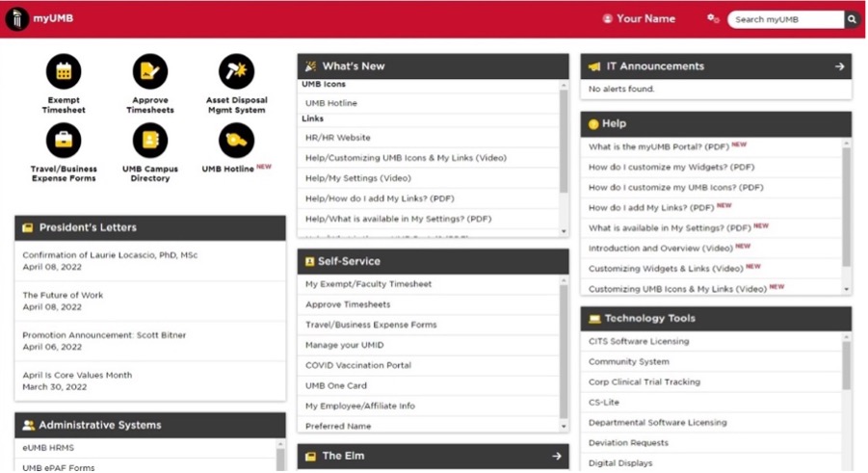The width and height of the screenshot is (868, 473).
Task: Type in the Search myUMB field
Action: (783, 19)
